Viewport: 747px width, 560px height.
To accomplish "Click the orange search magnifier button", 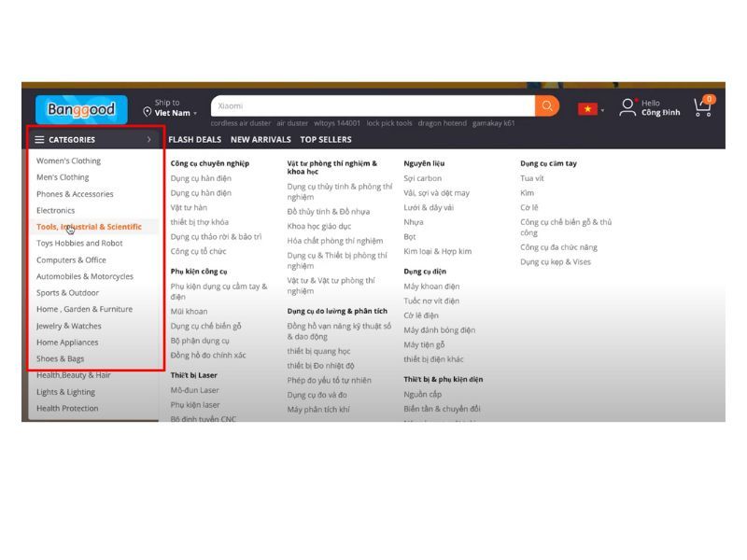I will pyautogui.click(x=547, y=105).
